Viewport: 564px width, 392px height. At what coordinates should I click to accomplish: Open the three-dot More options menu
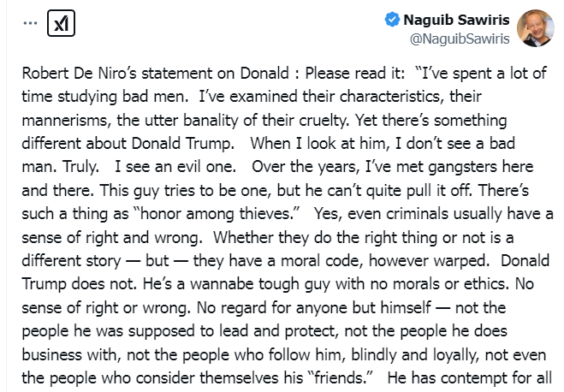coord(32,23)
